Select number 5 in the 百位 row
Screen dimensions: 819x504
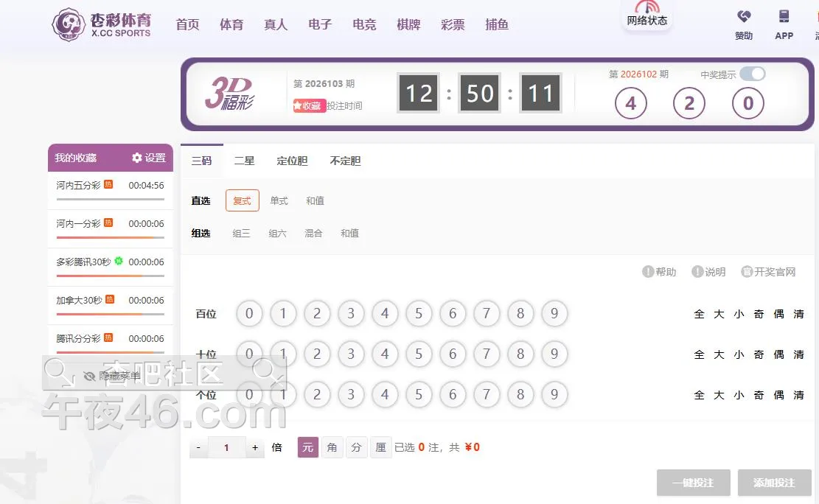pyautogui.click(x=419, y=314)
